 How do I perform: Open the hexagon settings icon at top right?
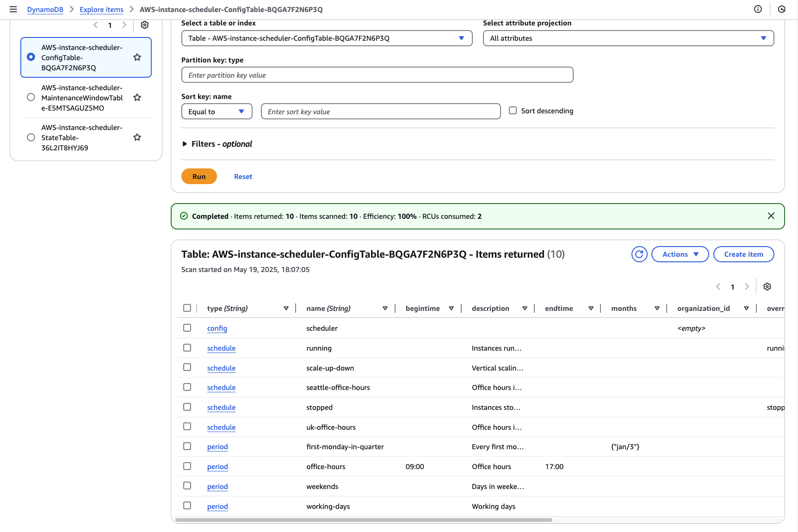(x=782, y=9)
